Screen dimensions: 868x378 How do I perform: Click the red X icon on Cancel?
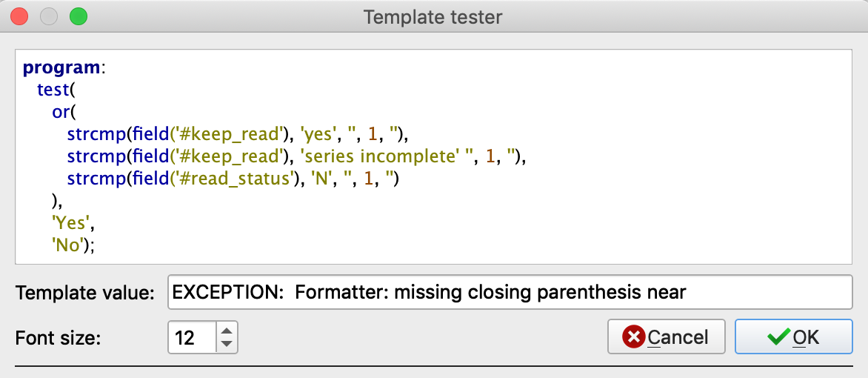633,337
